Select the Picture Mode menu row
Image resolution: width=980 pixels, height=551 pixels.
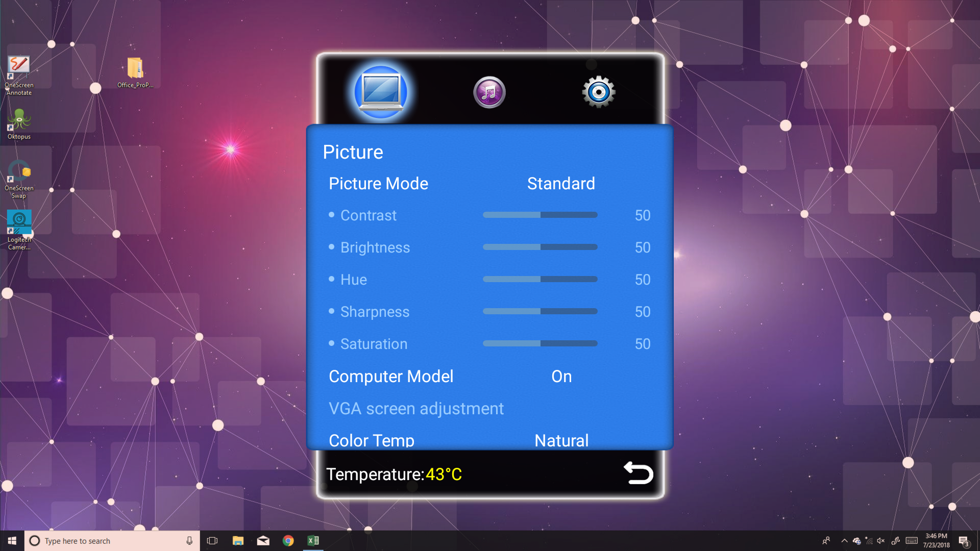click(x=378, y=184)
